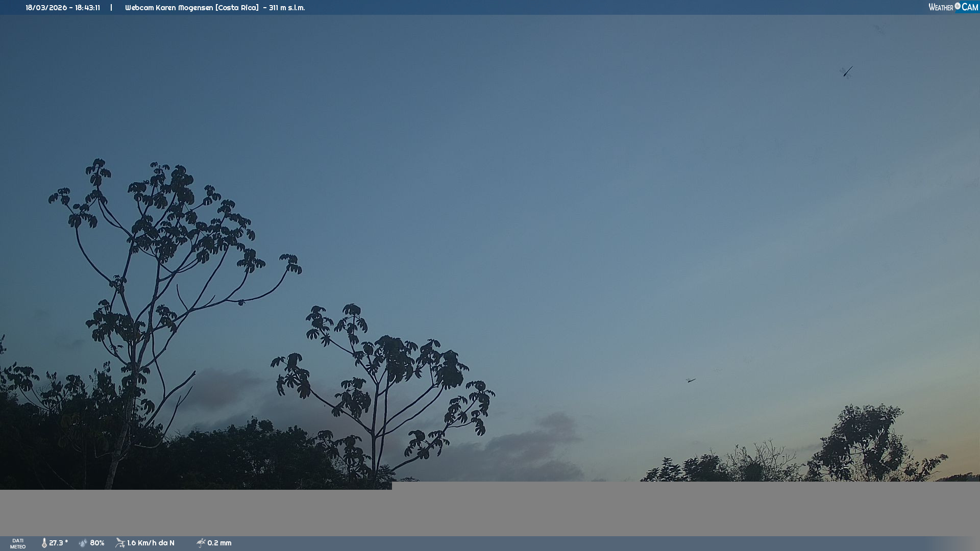This screenshot has width=980, height=551.
Task: Click the DATI METEO label
Action: point(18,543)
